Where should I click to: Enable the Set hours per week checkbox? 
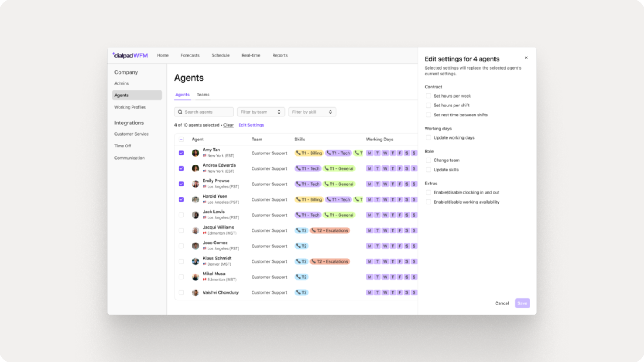[428, 96]
